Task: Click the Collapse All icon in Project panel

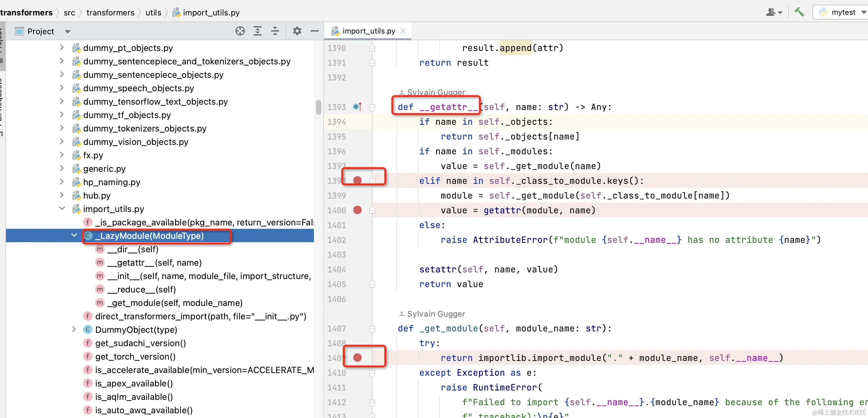Action: tap(275, 31)
